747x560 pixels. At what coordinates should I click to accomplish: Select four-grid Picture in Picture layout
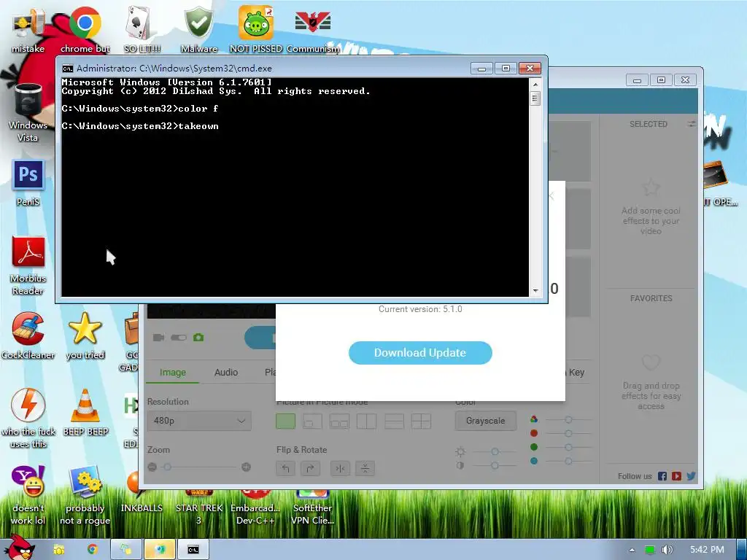[x=421, y=421]
